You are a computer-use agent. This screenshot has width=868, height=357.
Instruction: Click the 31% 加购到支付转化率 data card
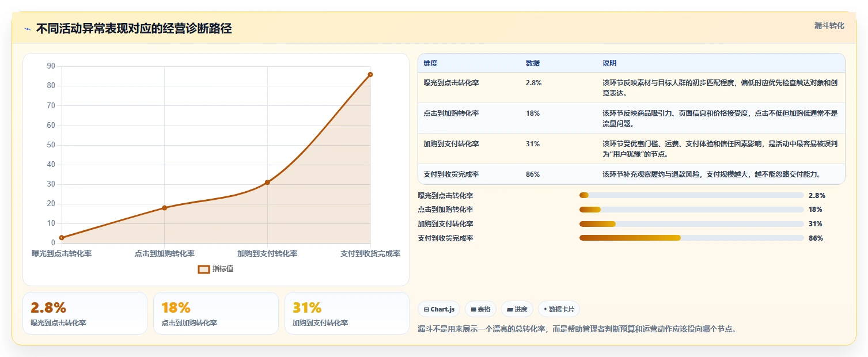[x=347, y=313]
